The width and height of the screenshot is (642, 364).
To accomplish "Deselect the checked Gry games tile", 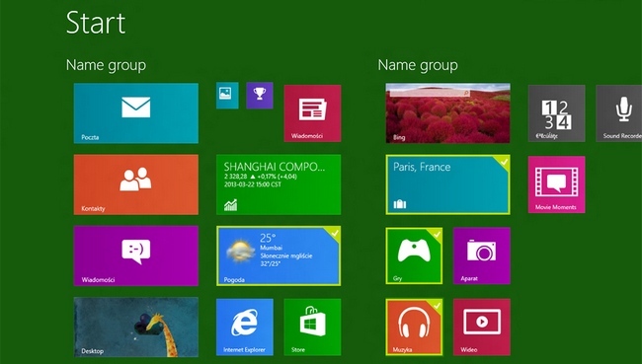I will coord(414,255).
